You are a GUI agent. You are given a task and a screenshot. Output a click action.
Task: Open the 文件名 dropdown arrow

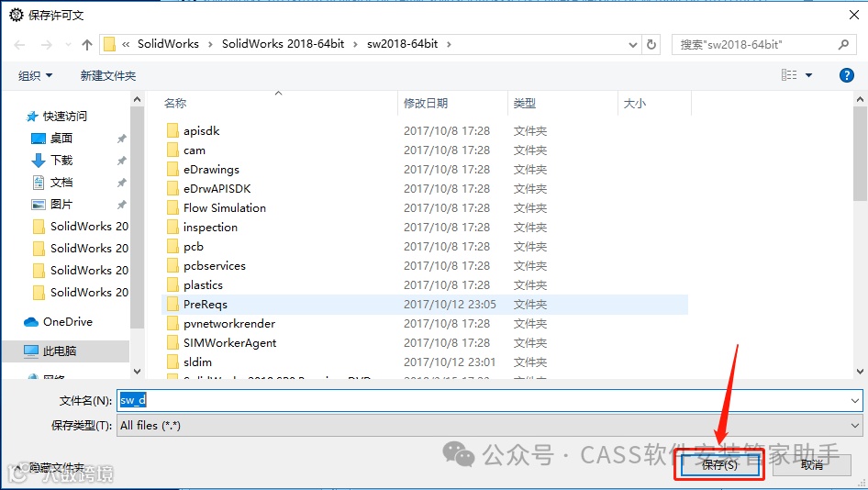click(855, 400)
